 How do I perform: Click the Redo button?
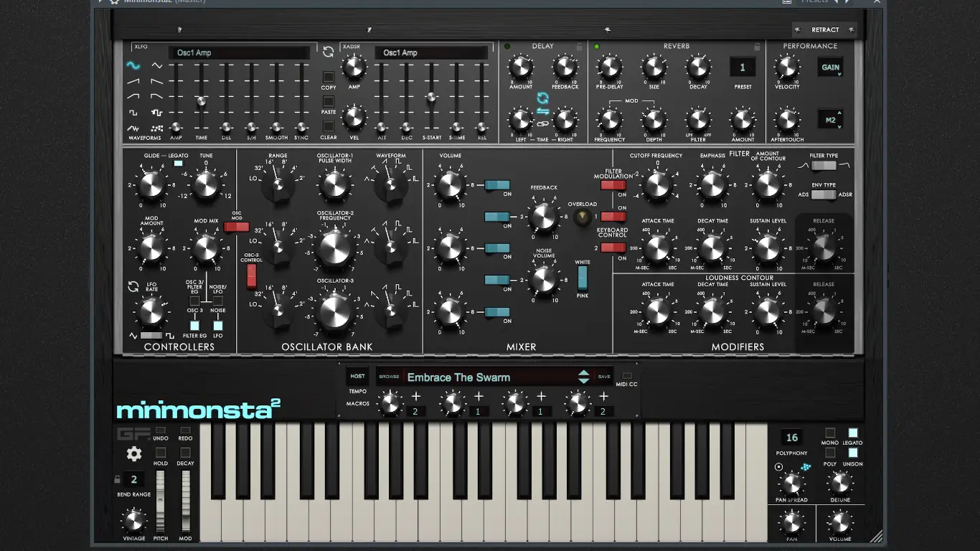tap(185, 430)
